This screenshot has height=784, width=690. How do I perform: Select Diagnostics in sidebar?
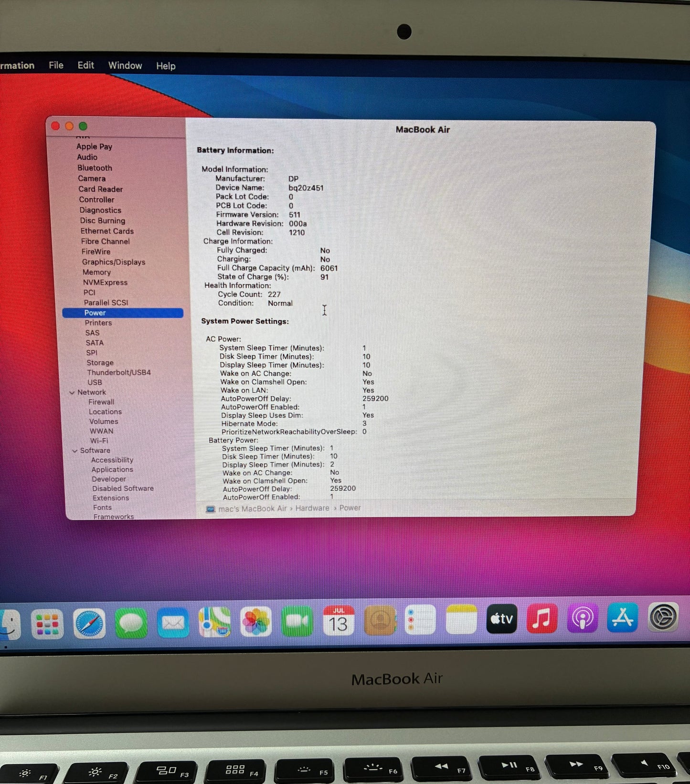click(100, 210)
